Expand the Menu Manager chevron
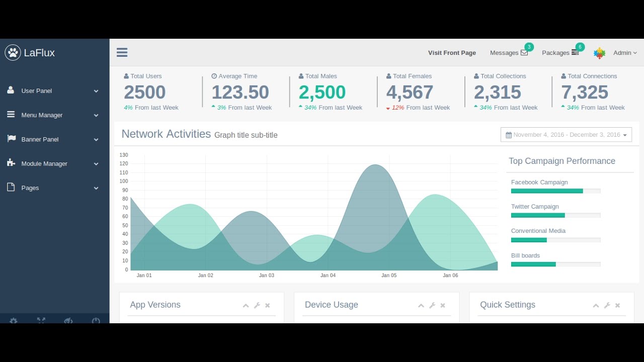Image resolution: width=644 pixels, height=362 pixels. (x=96, y=115)
